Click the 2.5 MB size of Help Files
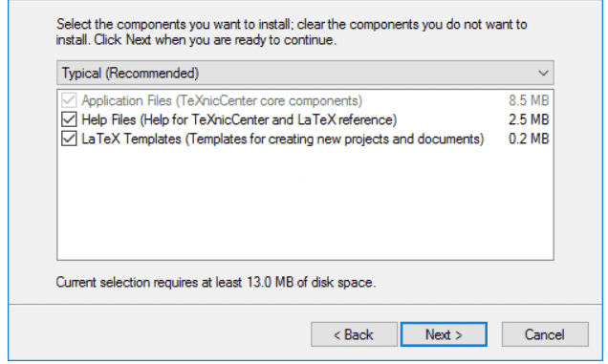This screenshot has height=364, width=608. tap(529, 119)
